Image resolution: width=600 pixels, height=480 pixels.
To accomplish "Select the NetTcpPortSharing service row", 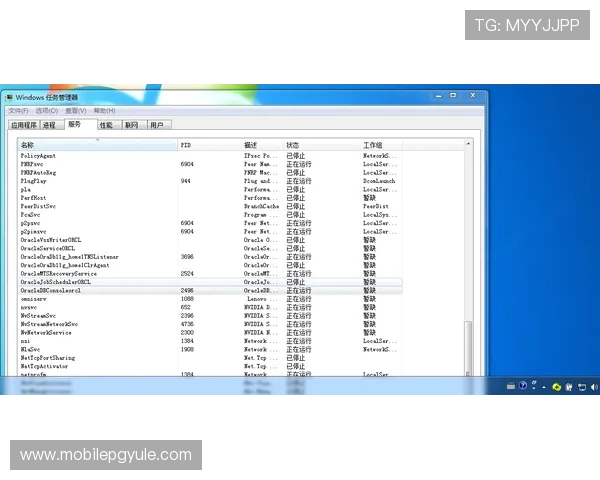I will click(210, 358).
